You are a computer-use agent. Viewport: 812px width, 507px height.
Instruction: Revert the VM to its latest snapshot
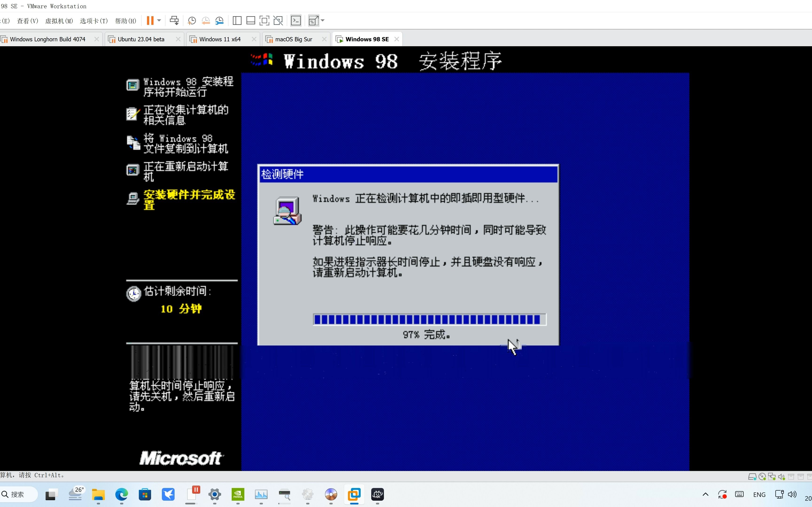pyautogui.click(x=205, y=20)
